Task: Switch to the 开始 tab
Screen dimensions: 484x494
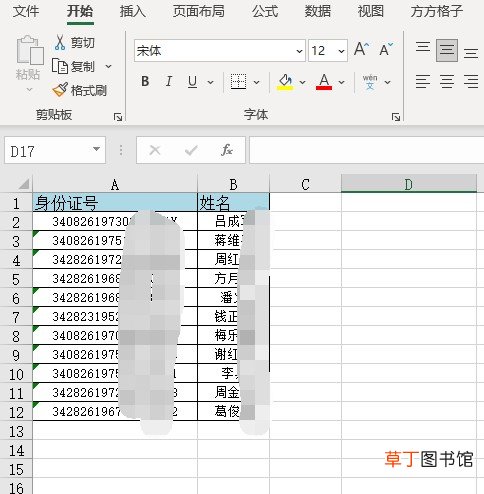Action: [80, 11]
